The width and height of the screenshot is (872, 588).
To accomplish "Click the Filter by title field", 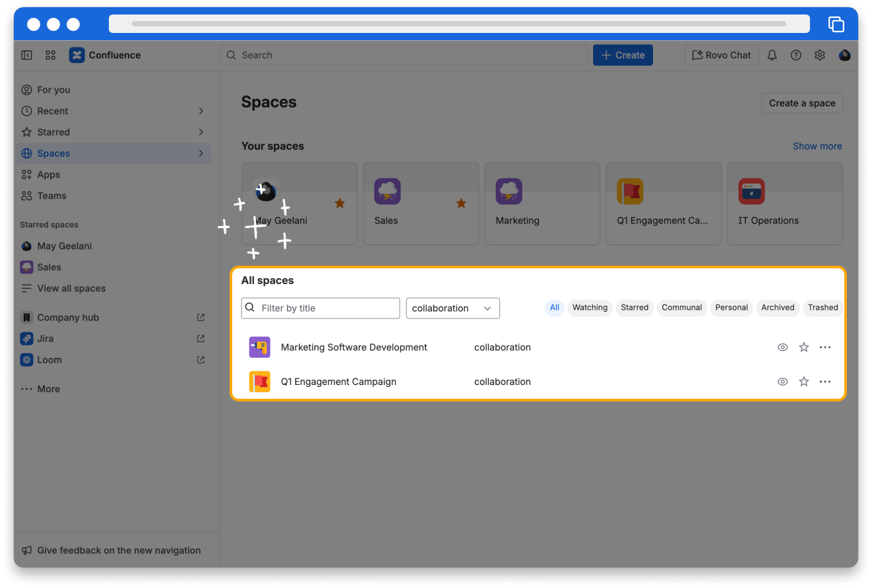I will pyautogui.click(x=328, y=308).
